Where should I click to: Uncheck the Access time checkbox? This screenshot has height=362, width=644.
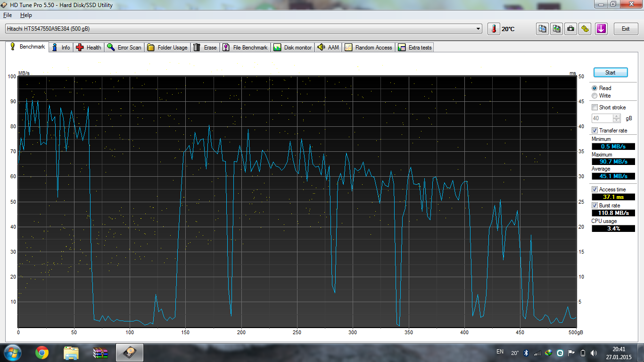(x=595, y=189)
